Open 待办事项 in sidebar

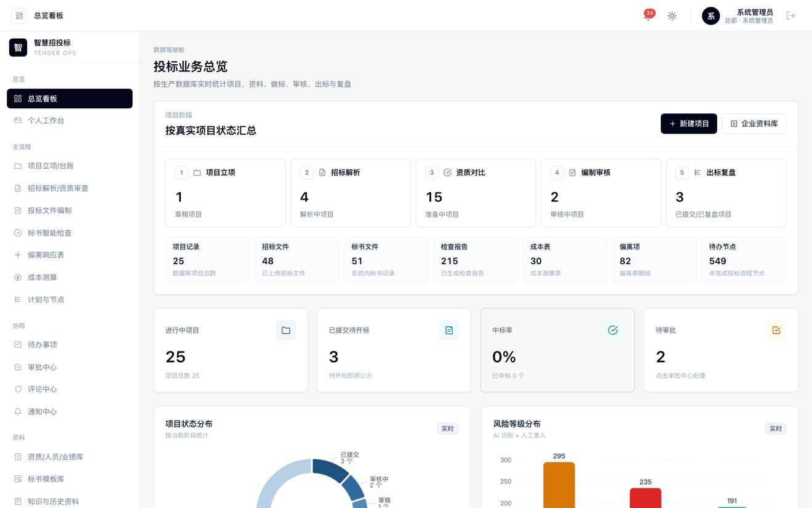[x=70, y=345]
